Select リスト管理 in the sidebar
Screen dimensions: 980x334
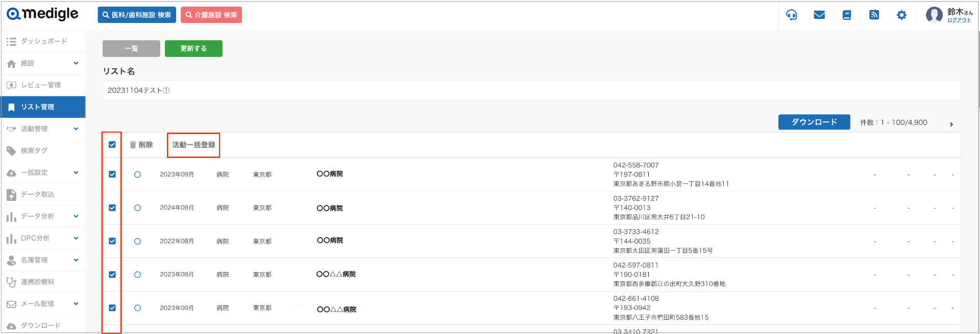[x=43, y=107]
